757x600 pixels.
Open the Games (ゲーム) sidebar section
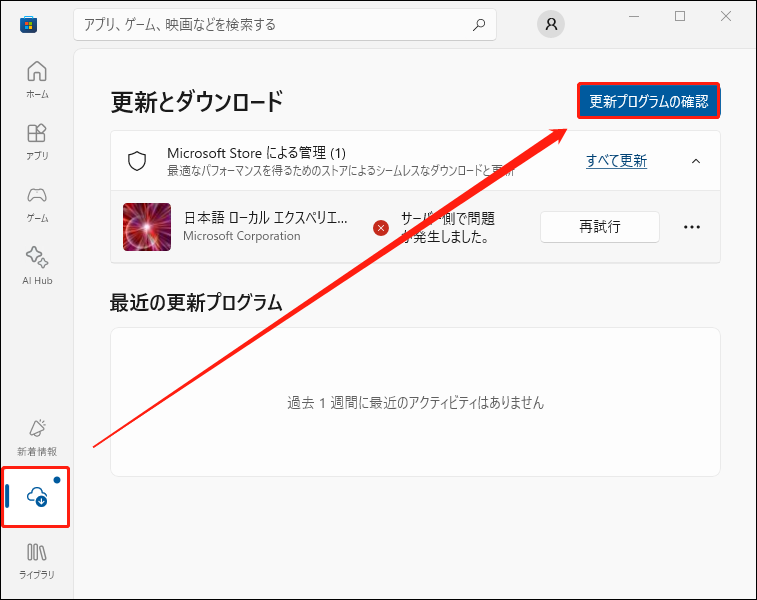click(x=37, y=204)
